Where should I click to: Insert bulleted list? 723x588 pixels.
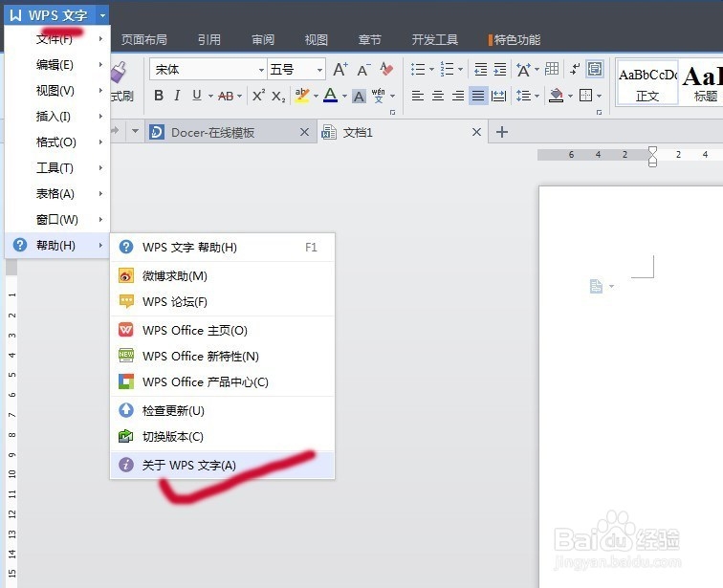pyautogui.click(x=418, y=70)
